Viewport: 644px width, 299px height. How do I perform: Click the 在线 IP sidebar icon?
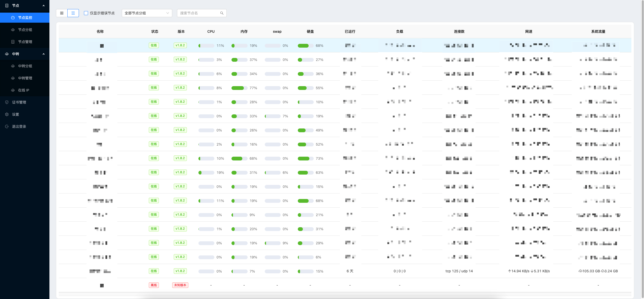(13, 90)
